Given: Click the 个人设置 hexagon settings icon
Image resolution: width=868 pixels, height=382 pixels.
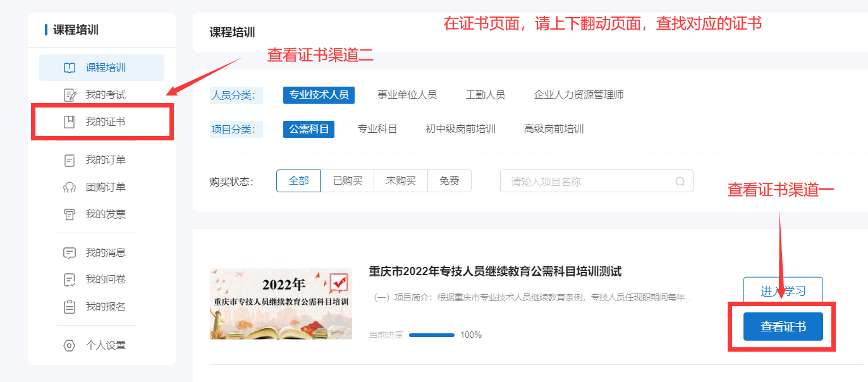Looking at the screenshot, I should (x=70, y=345).
